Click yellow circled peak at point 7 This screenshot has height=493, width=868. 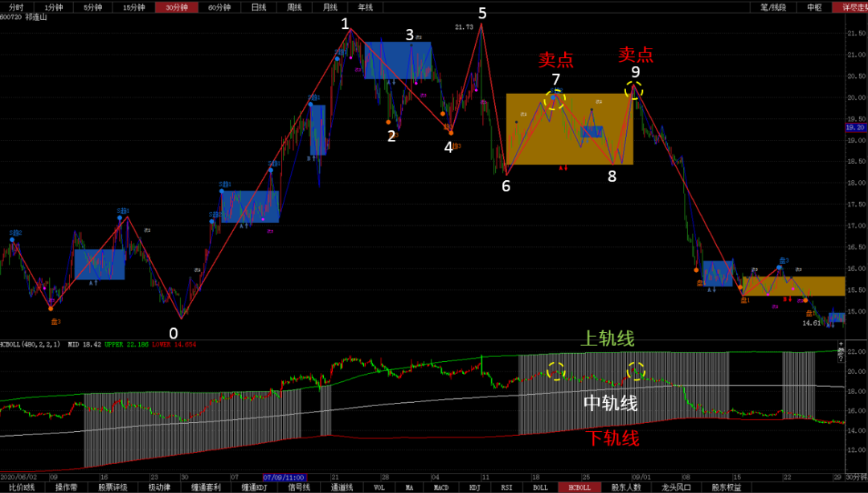pyautogui.click(x=555, y=101)
